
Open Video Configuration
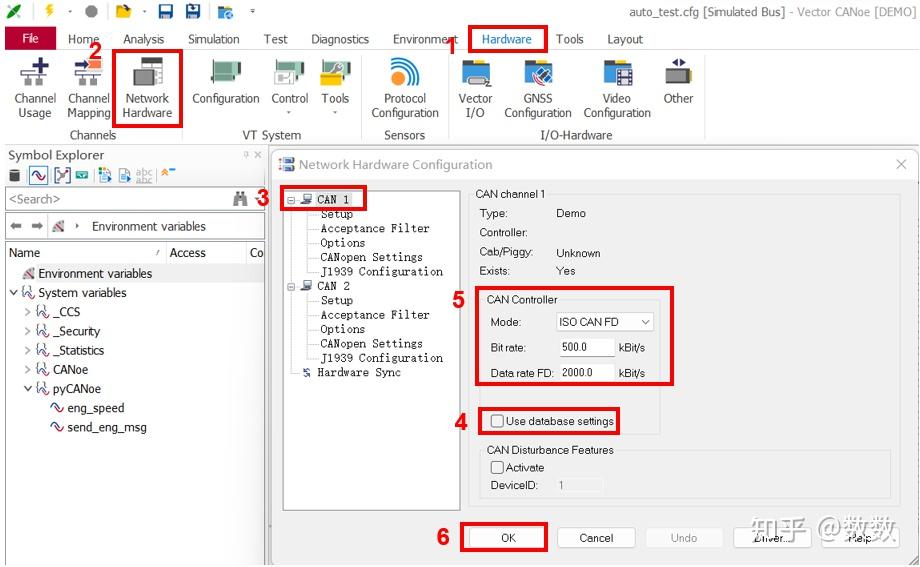pyautogui.click(x=617, y=89)
